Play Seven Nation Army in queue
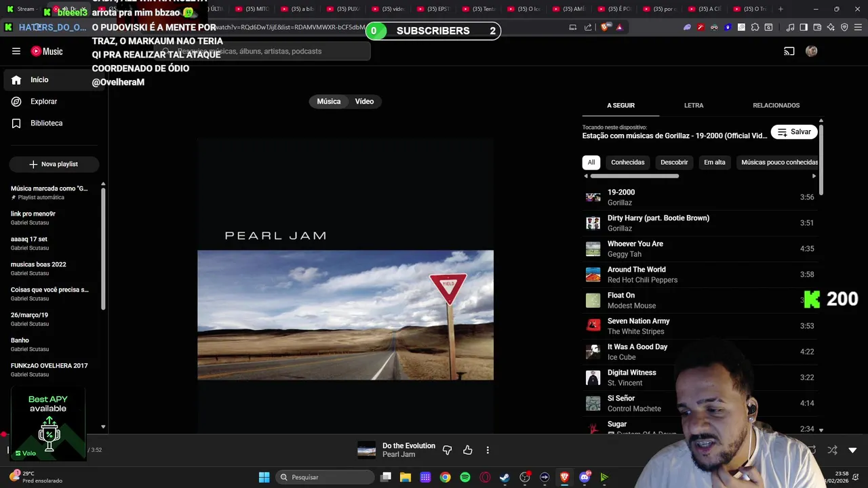Image resolution: width=868 pixels, height=488 pixels. 700,326
